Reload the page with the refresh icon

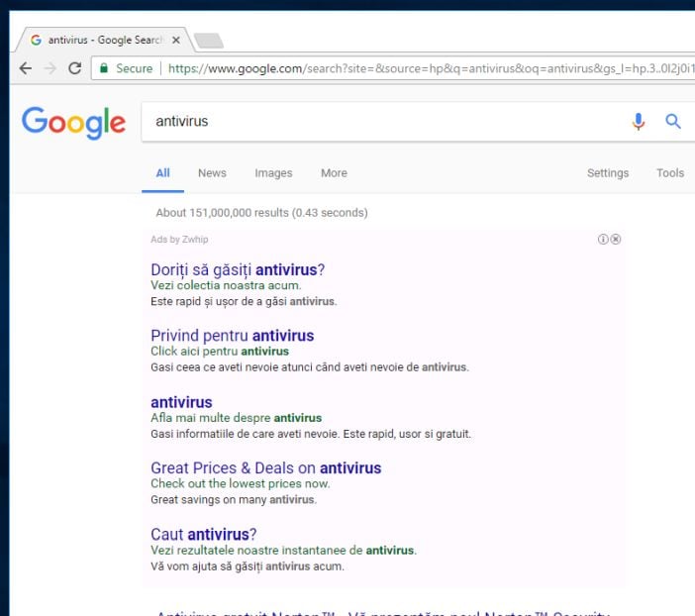point(75,68)
